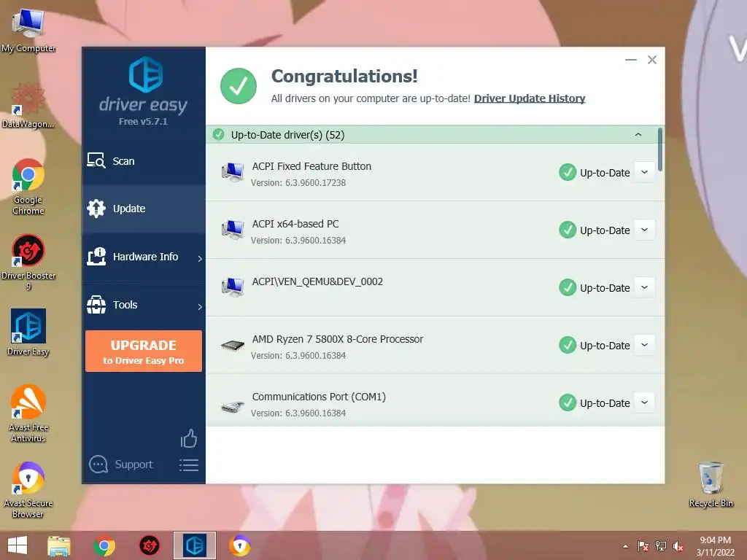
Task: Click the large green Congratulations checkmark
Action: point(239,86)
